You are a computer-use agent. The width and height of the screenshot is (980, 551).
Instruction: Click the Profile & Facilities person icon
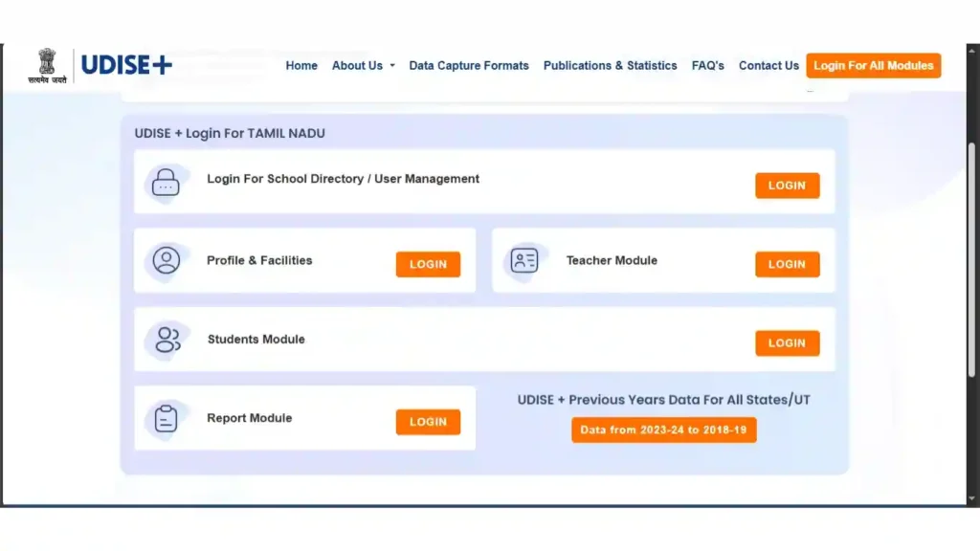click(167, 260)
